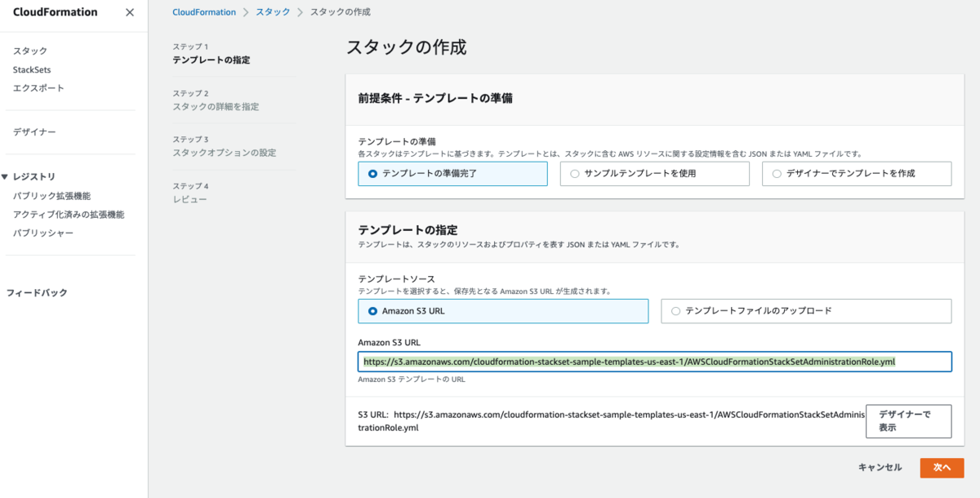Click the スタックの作成 page heading
Viewport: 980px width, 498px height.
[407, 47]
